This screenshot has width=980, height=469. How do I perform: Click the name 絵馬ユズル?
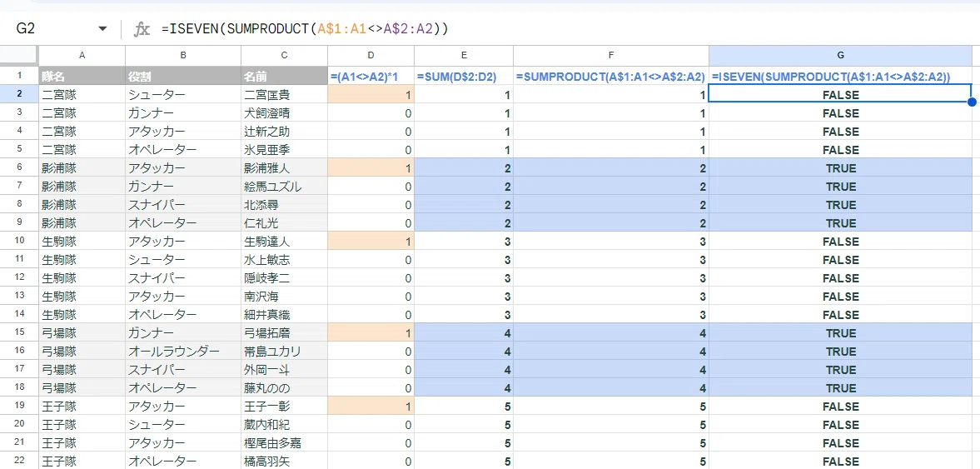click(x=272, y=187)
